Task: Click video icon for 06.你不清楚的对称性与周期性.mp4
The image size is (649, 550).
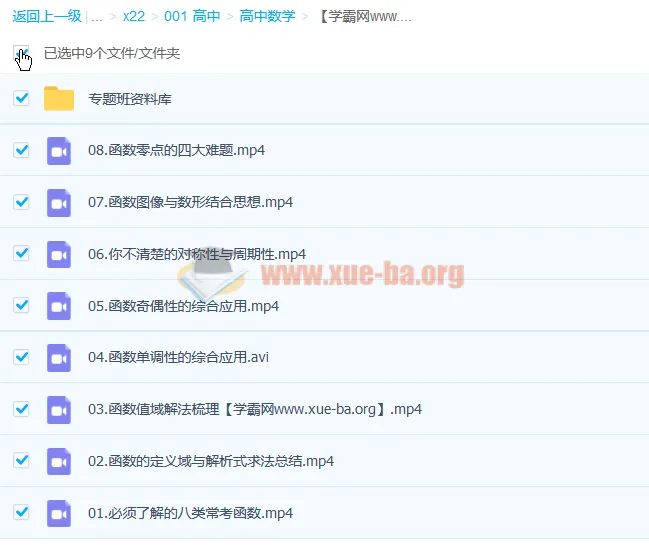Action: click(59, 254)
